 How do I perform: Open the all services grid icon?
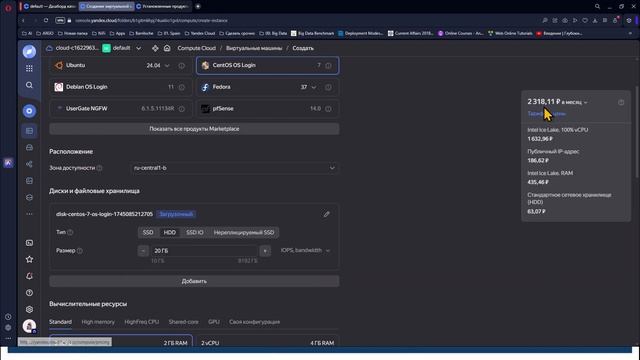click(29, 68)
